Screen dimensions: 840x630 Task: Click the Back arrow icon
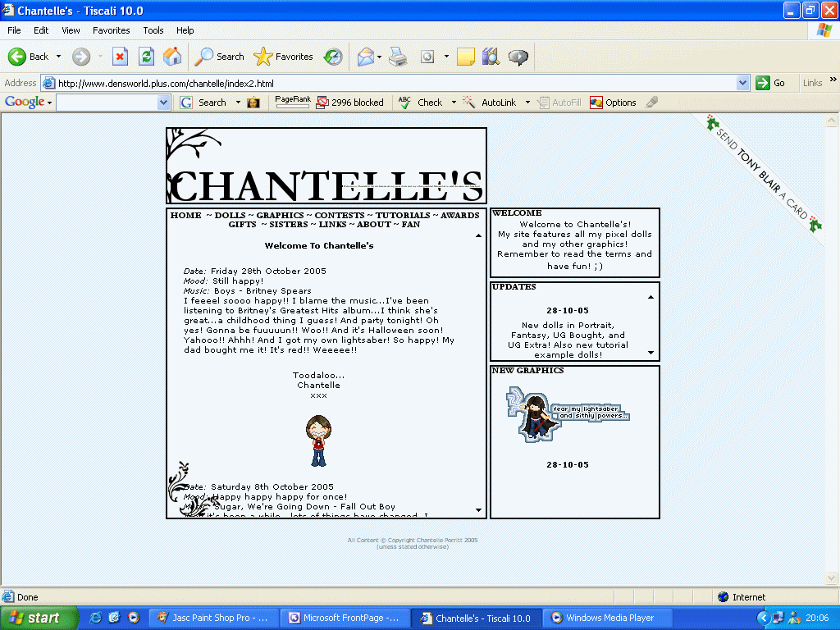(x=17, y=57)
